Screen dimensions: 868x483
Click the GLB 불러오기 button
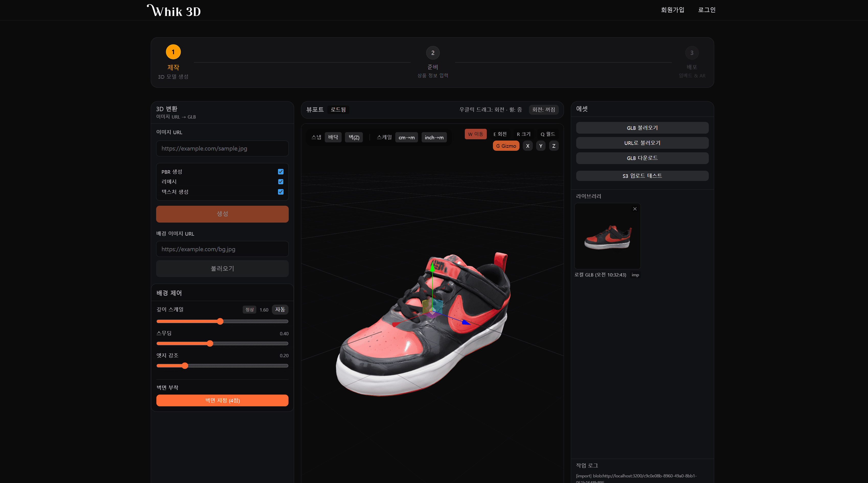[x=642, y=128]
